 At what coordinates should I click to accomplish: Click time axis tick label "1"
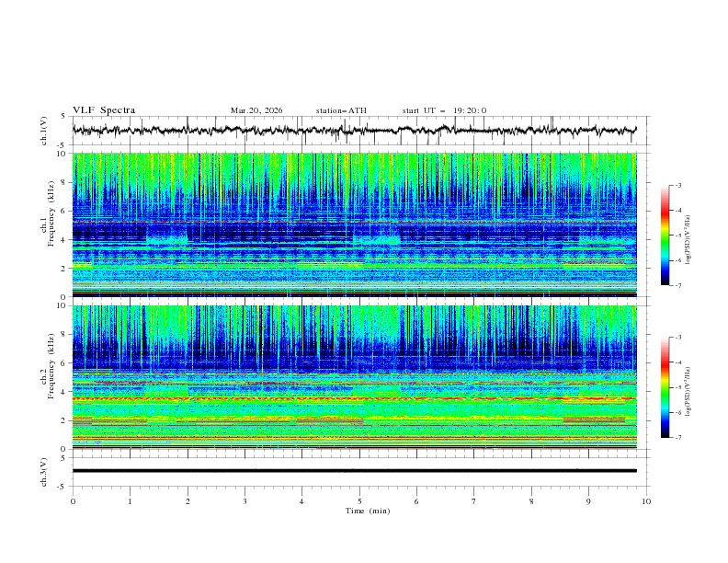click(x=130, y=501)
